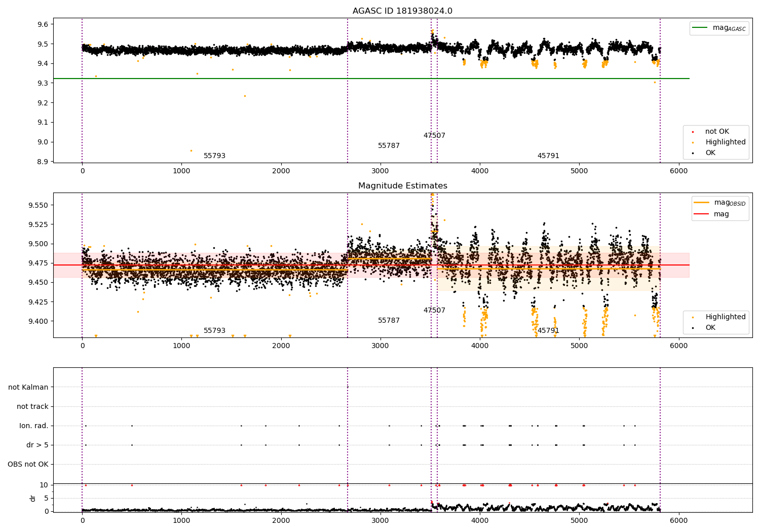
Task: Click the 6000 x-tick under bottom plot
Action: click(678, 520)
